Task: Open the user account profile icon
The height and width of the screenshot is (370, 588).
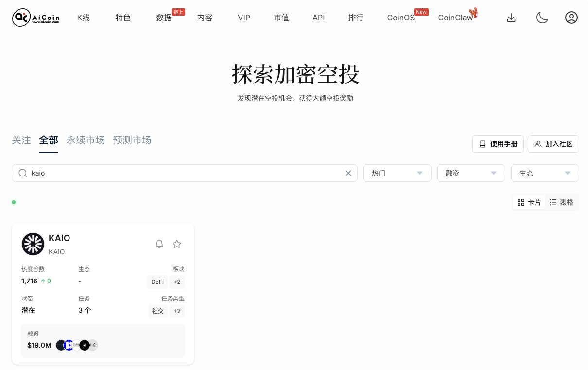Action: coord(571,18)
